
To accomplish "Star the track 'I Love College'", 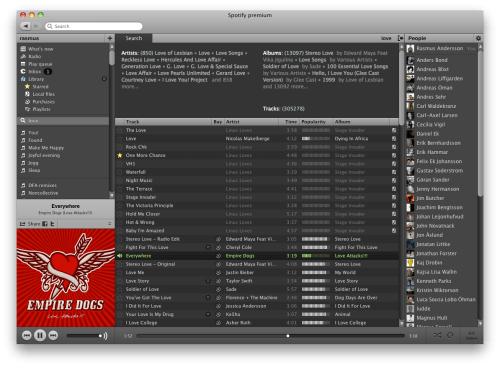I will 120,323.
